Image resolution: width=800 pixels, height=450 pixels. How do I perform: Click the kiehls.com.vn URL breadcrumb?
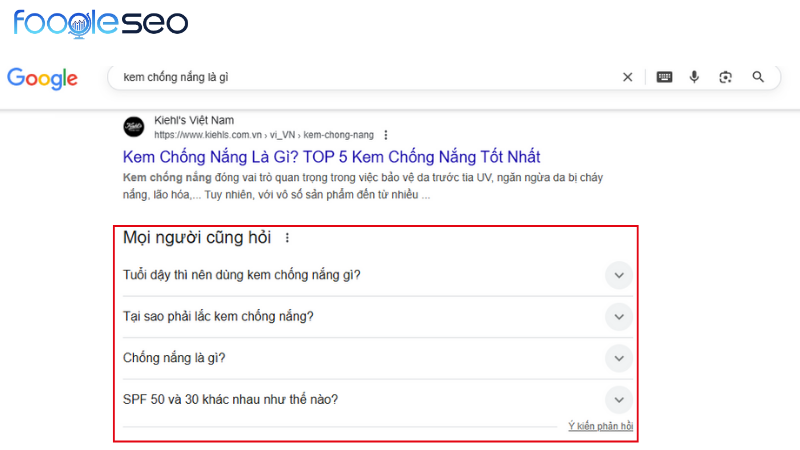pos(264,135)
